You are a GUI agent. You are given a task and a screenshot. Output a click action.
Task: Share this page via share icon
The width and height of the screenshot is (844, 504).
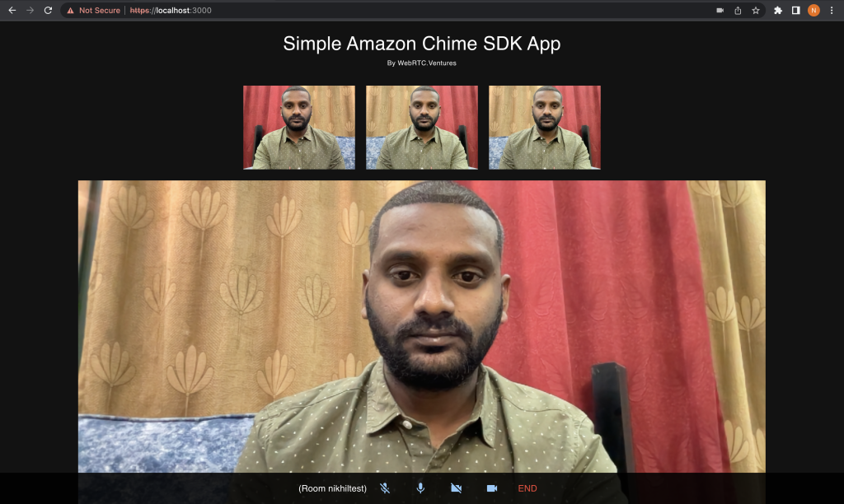738,10
